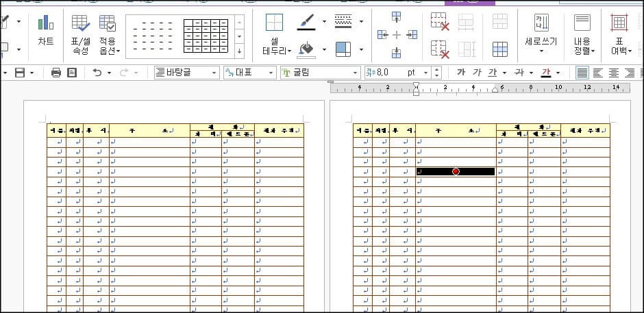Click the 주소 header cell in left page table
The height and width of the screenshot is (313, 644).
click(149, 130)
